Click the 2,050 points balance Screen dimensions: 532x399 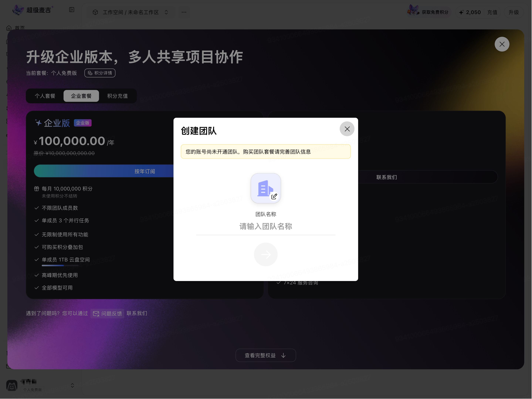click(470, 12)
